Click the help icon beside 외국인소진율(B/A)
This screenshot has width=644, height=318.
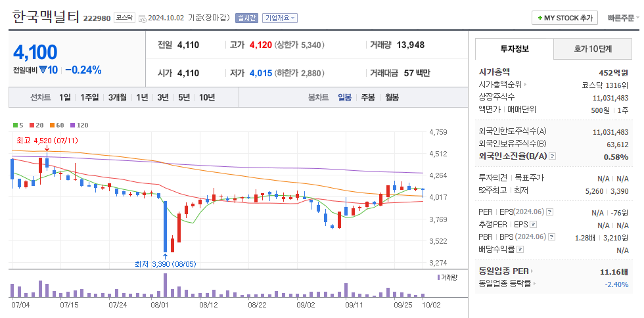553,156
